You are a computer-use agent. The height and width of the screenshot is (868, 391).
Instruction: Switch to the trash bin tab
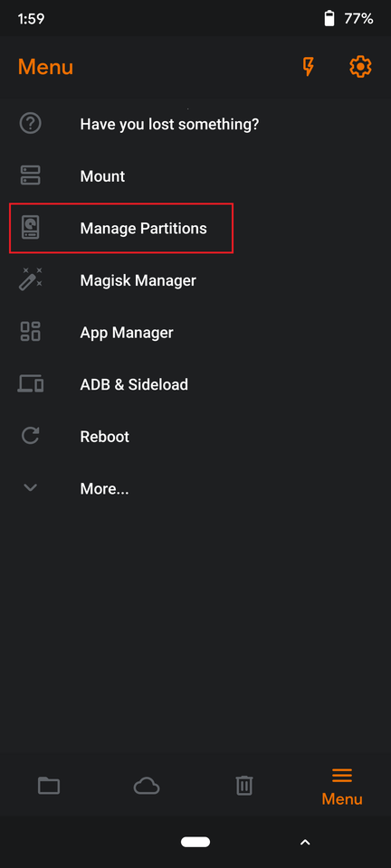(x=244, y=785)
